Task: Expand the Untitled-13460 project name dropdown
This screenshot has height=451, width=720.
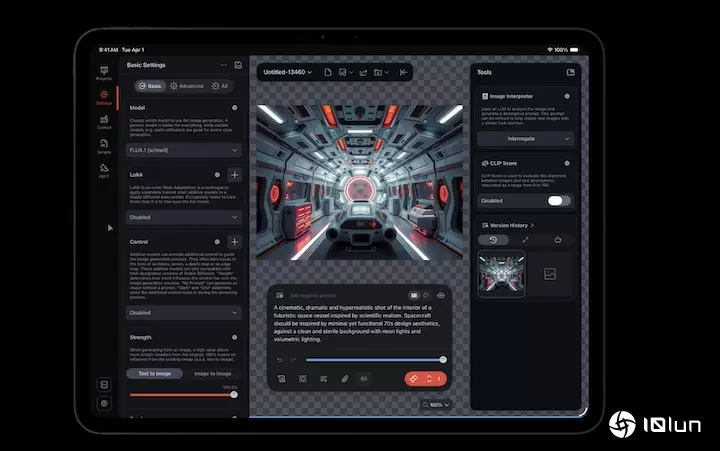Action: click(x=288, y=72)
